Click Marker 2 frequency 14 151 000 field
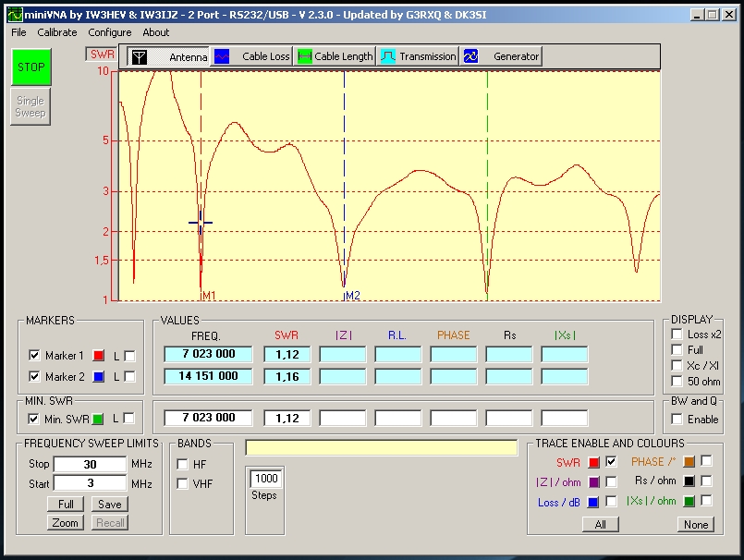 [208, 376]
